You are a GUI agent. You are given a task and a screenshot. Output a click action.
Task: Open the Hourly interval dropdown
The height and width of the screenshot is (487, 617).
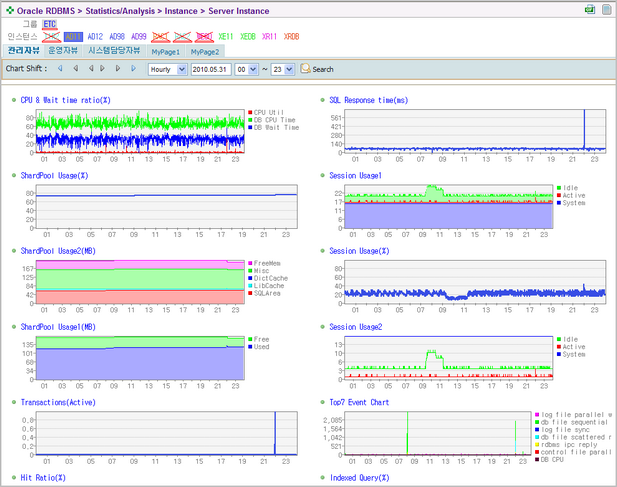coord(168,69)
